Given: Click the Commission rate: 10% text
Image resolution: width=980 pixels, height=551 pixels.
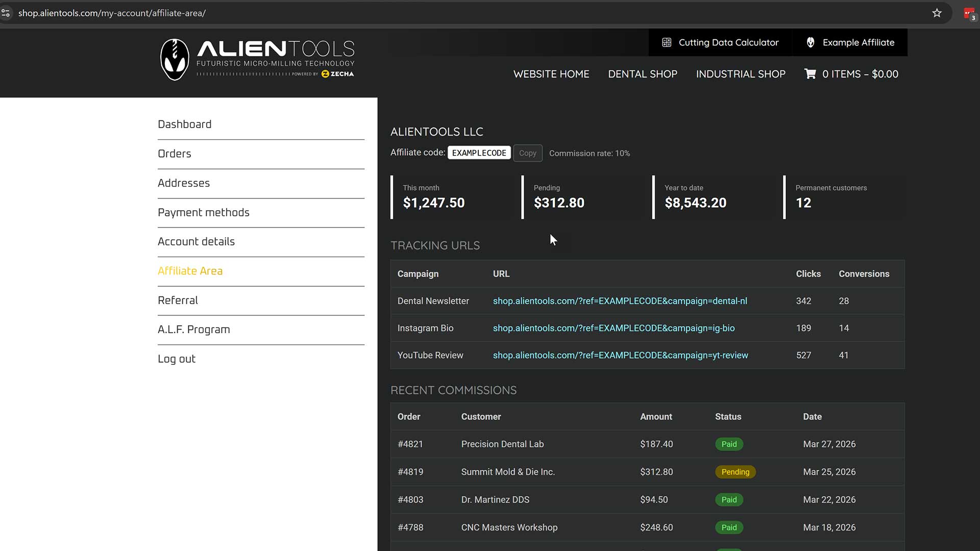Looking at the screenshot, I should 590,154.
